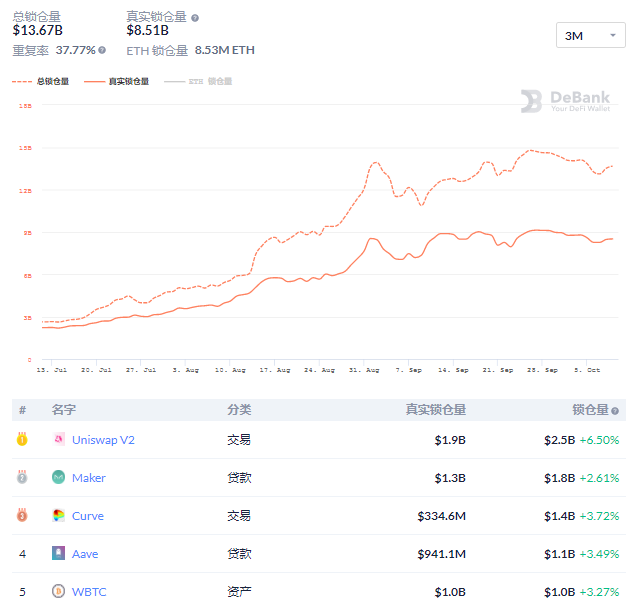Click the # column header
Screen dimensions: 638x609
(x=22, y=410)
